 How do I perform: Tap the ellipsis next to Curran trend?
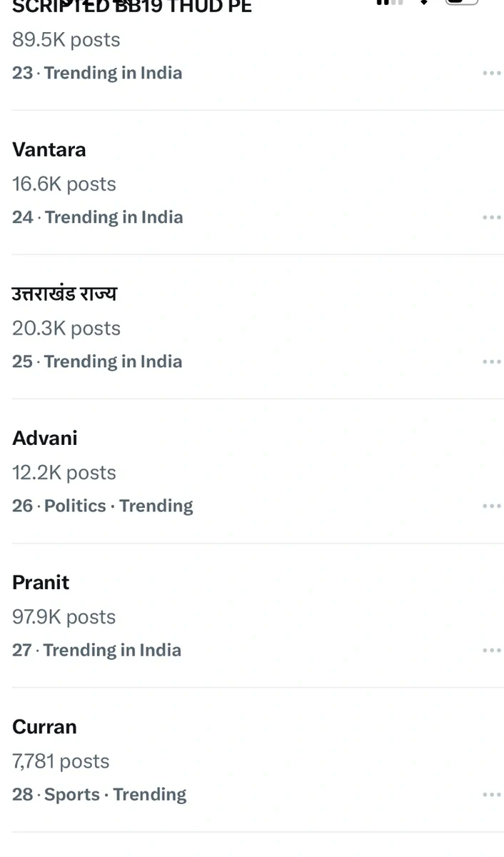491,794
